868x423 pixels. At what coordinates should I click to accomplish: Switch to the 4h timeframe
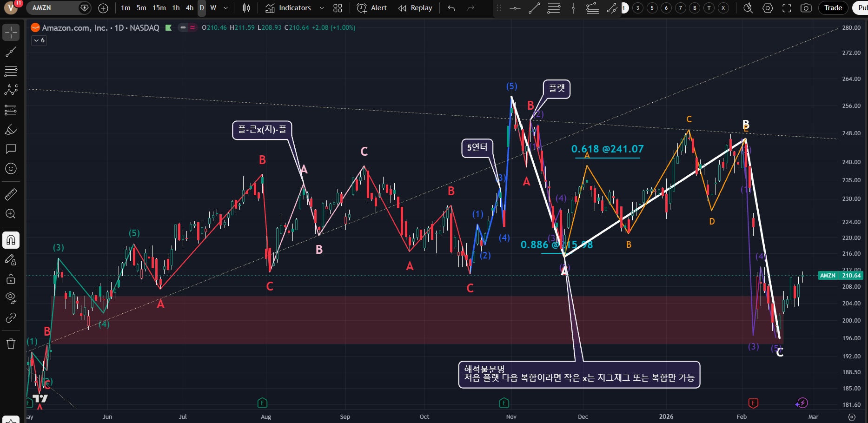click(189, 8)
